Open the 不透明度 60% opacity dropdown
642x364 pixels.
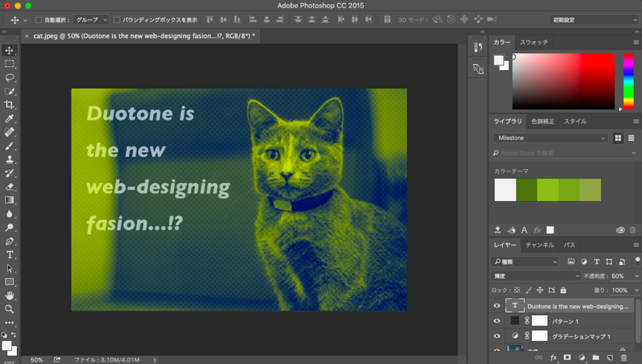[636, 276]
